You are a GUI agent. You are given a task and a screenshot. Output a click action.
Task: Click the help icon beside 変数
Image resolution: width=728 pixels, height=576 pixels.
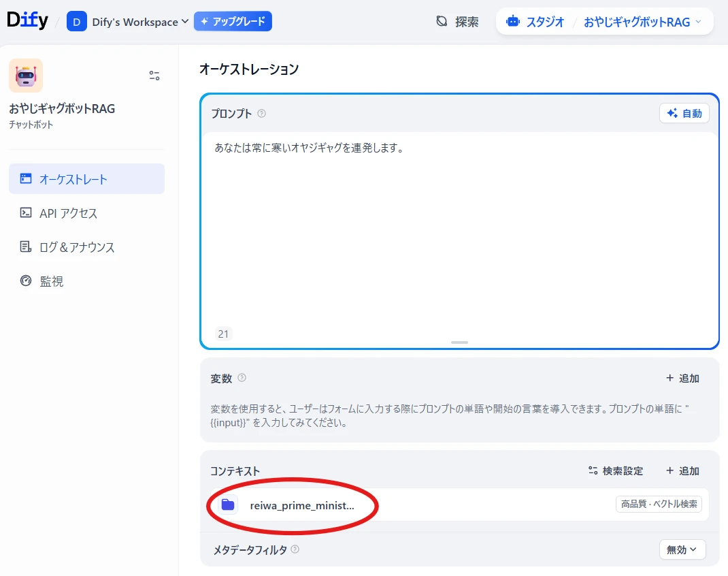(x=242, y=378)
